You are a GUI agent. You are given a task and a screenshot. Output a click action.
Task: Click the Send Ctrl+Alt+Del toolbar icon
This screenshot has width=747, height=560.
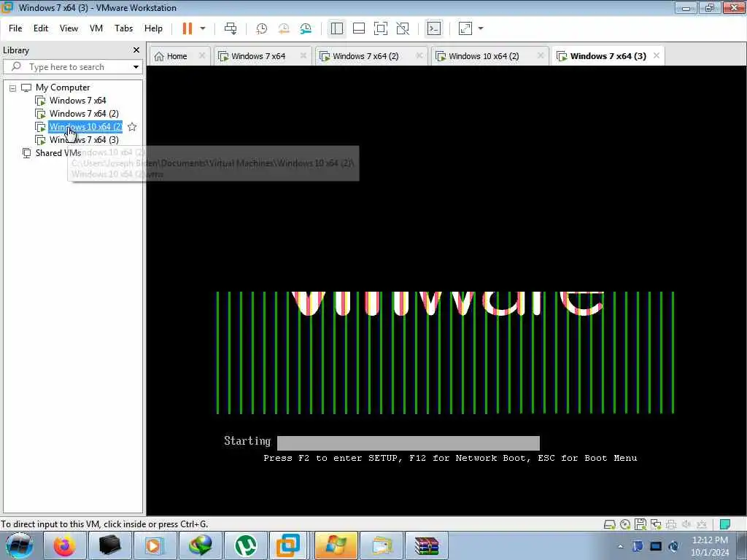[231, 28]
